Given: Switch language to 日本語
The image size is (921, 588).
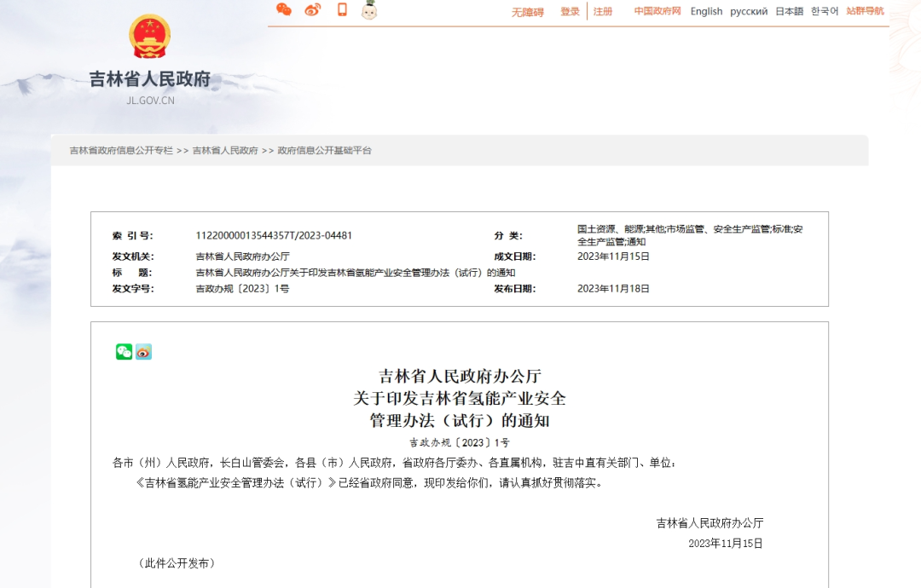Looking at the screenshot, I should [789, 11].
